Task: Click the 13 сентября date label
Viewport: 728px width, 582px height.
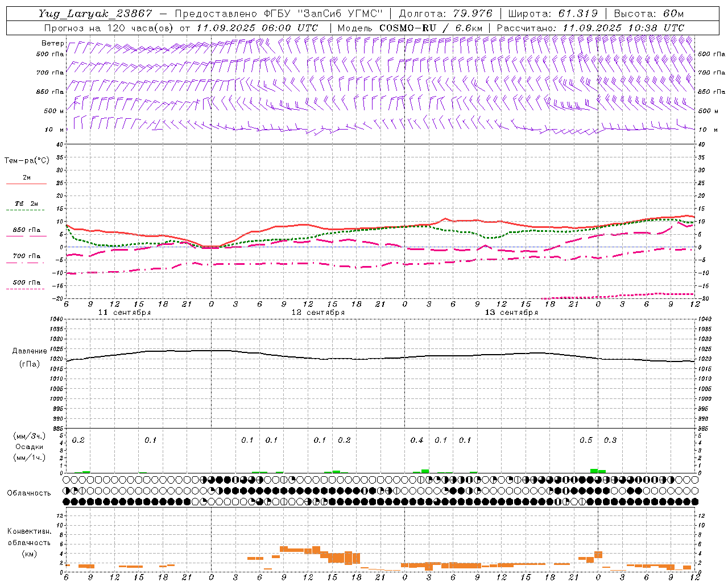Action: pyautogui.click(x=511, y=313)
